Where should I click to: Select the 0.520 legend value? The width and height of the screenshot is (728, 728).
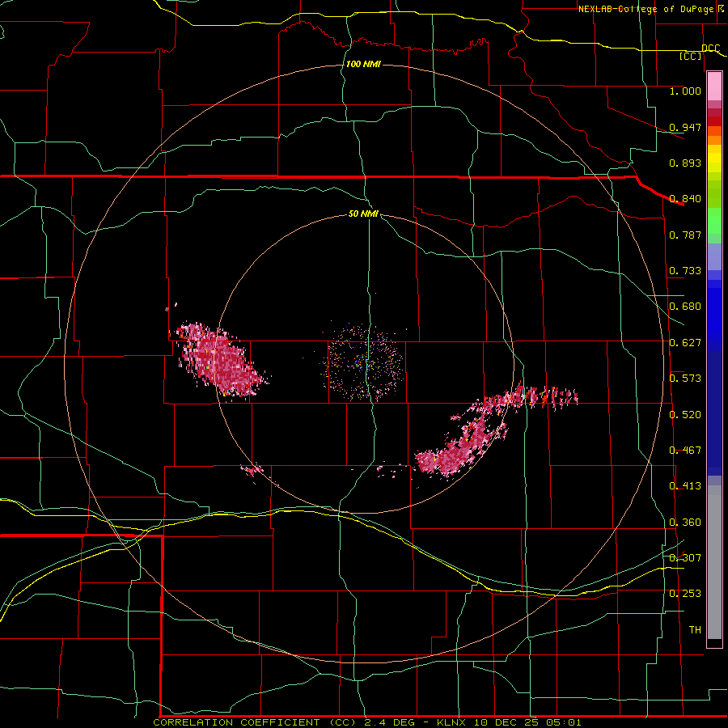pyautogui.click(x=685, y=415)
